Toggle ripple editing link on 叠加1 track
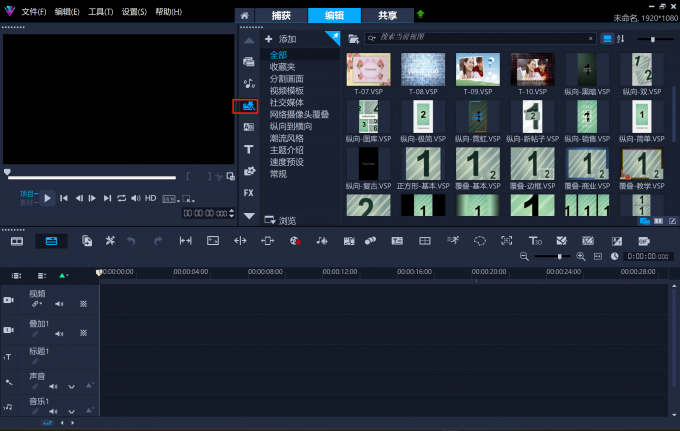The width and height of the screenshot is (680, 431). click(x=35, y=333)
